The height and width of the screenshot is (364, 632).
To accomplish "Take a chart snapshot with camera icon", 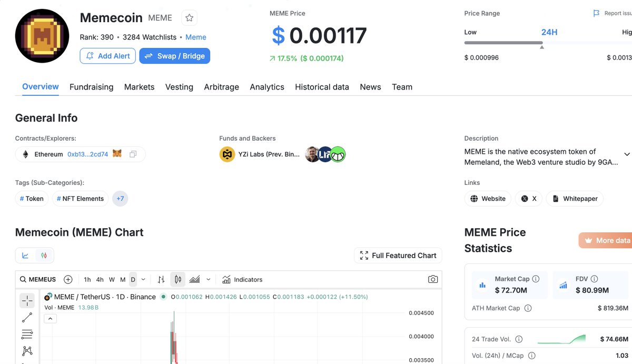I will pos(433,280).
